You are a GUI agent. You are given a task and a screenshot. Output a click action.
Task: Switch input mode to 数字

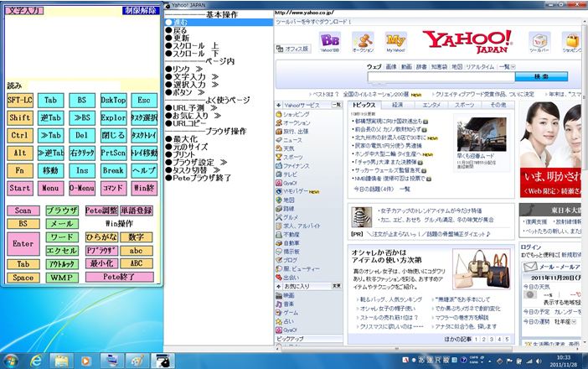tap(137, 237)
